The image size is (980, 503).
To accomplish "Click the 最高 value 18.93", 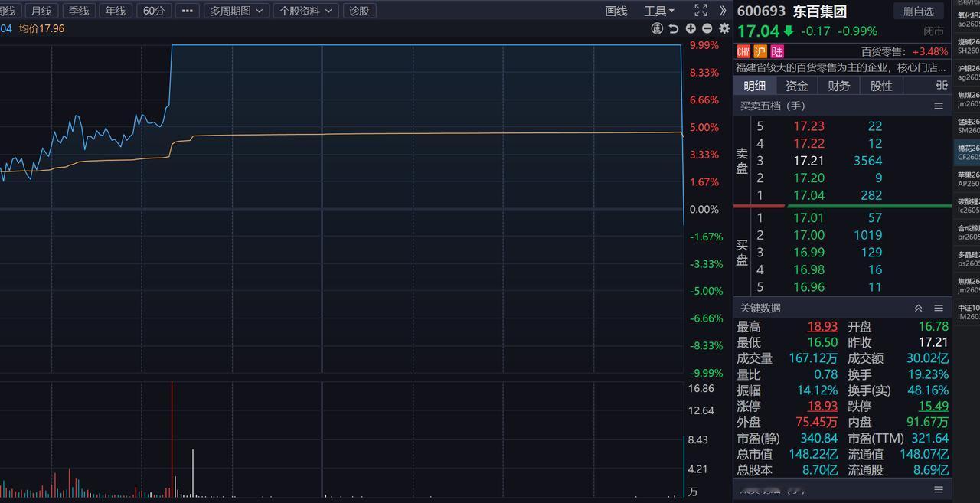I will pos(822,327).
